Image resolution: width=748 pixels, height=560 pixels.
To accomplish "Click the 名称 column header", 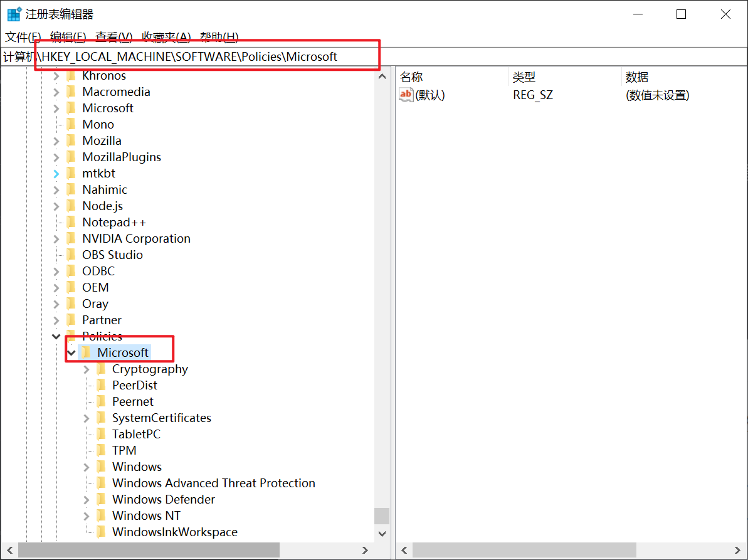I will click(452, 77).
